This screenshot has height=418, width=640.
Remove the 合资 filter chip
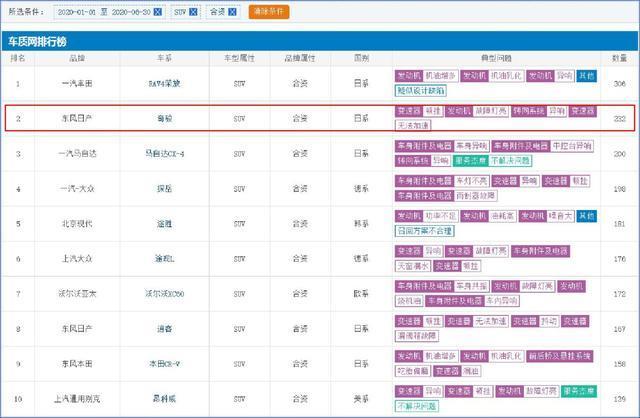[232, 12]
